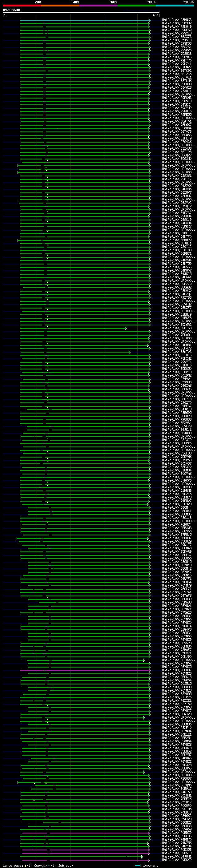This screenshot has width=197, height=868.
Task: Click the white query sequence bar
Action: coord(81,13)
